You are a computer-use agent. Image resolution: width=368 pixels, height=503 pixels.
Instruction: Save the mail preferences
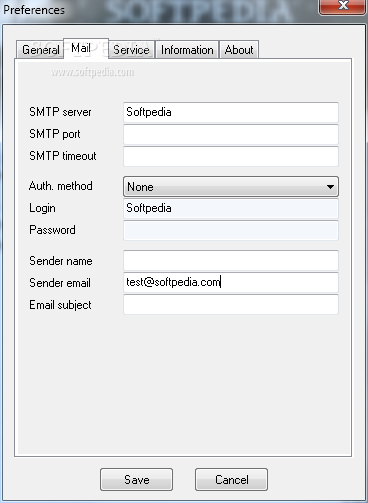click(136, 479)
